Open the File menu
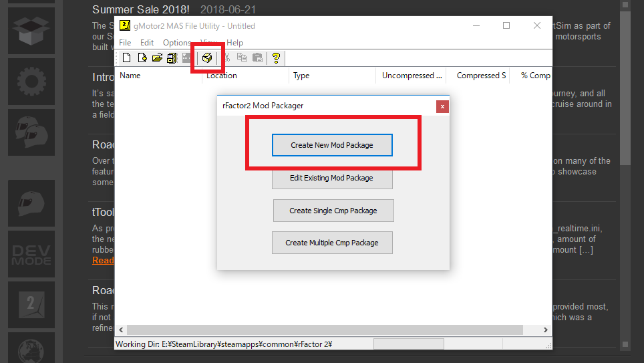Screen dimensions: 644x363 click(125, 43)
